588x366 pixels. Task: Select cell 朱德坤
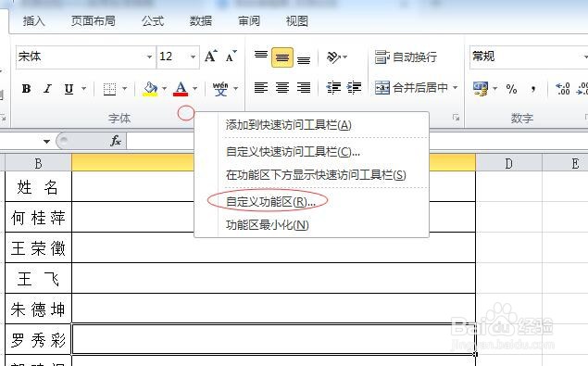pyautogui.click(x=38, y=309)
